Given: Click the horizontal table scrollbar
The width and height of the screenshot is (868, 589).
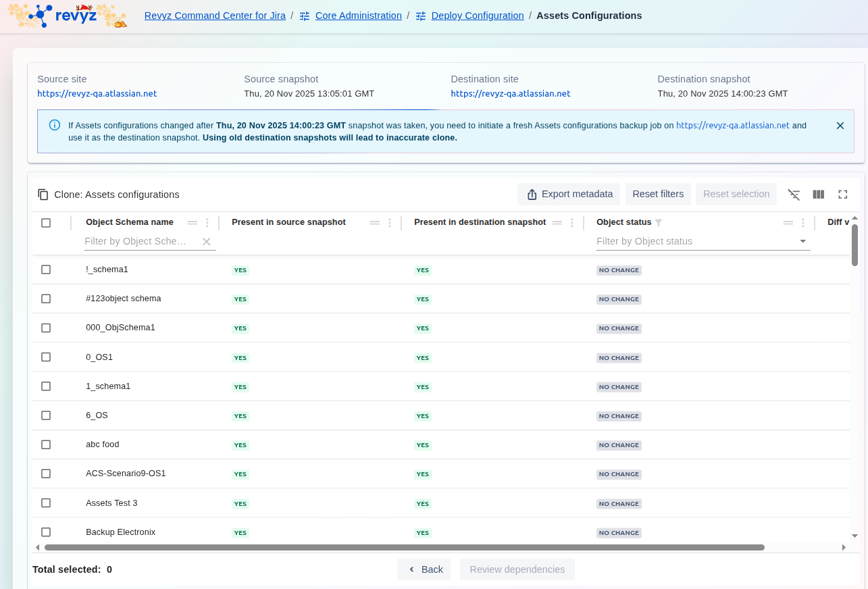Looking at the screenshot, I should point(404,548).
